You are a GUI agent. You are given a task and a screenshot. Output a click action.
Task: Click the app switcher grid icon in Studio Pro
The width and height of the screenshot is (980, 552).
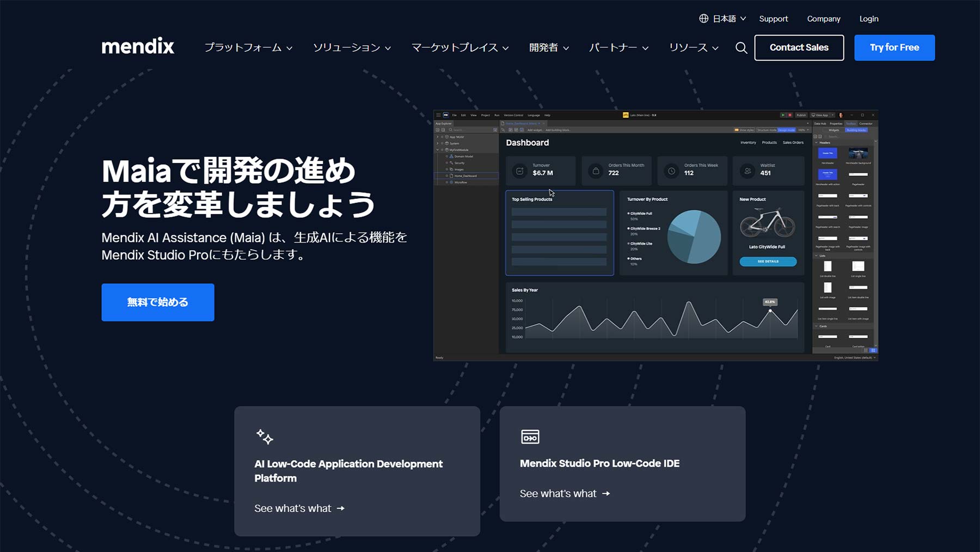(438, 115)
